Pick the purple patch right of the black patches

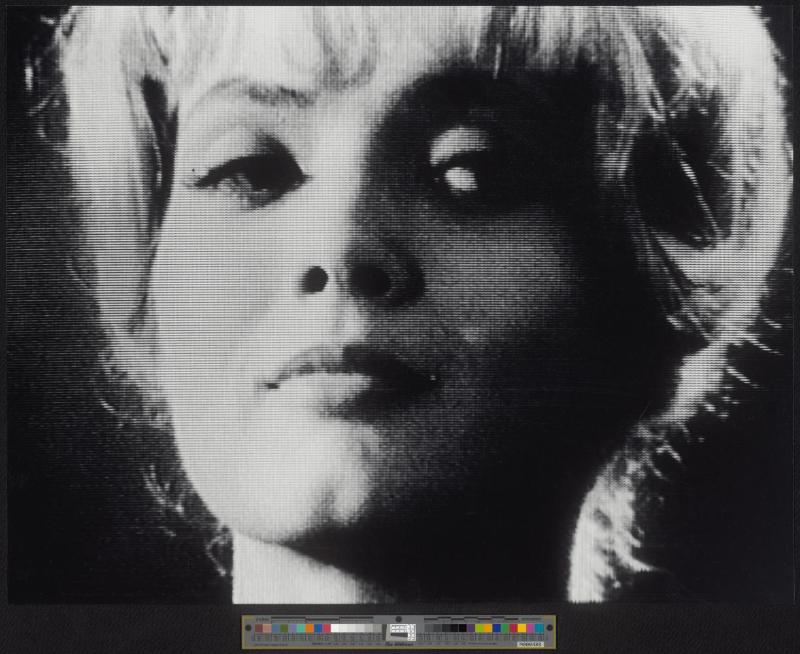471,627
